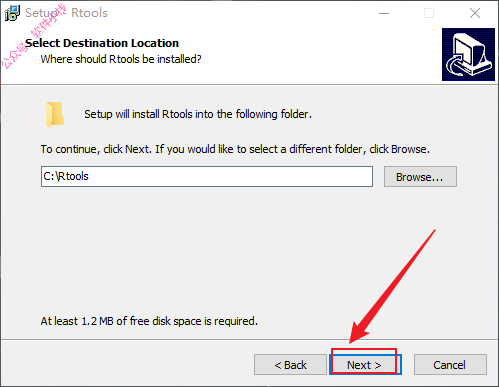Viewport: 499px width, 387px height.
Task: Click the 'Setup - Rtools' title bar text
Action: [67, 13]
